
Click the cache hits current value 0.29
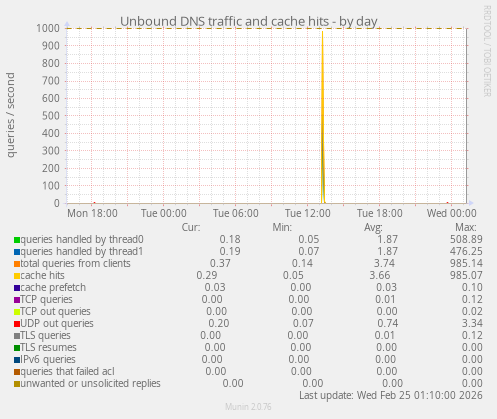coord(207,275)
